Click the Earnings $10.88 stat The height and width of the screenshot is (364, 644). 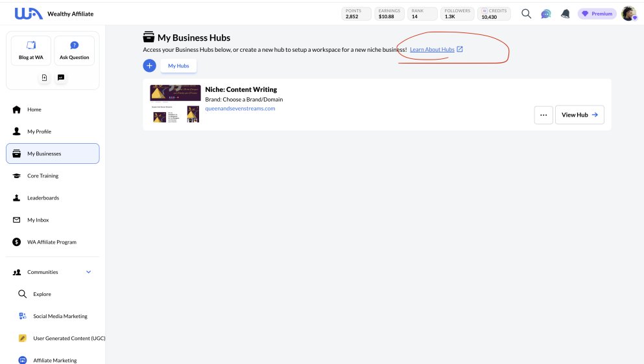coord(389,14)
